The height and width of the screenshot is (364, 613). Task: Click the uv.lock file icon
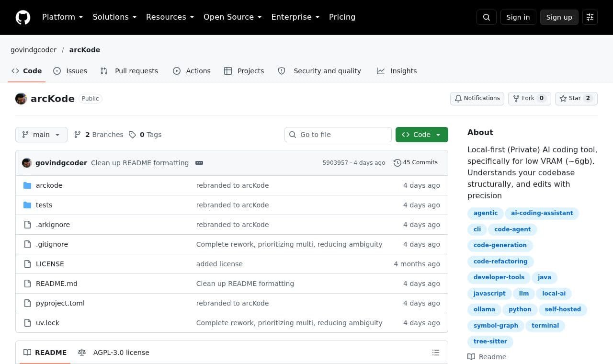tap(27, 323)
